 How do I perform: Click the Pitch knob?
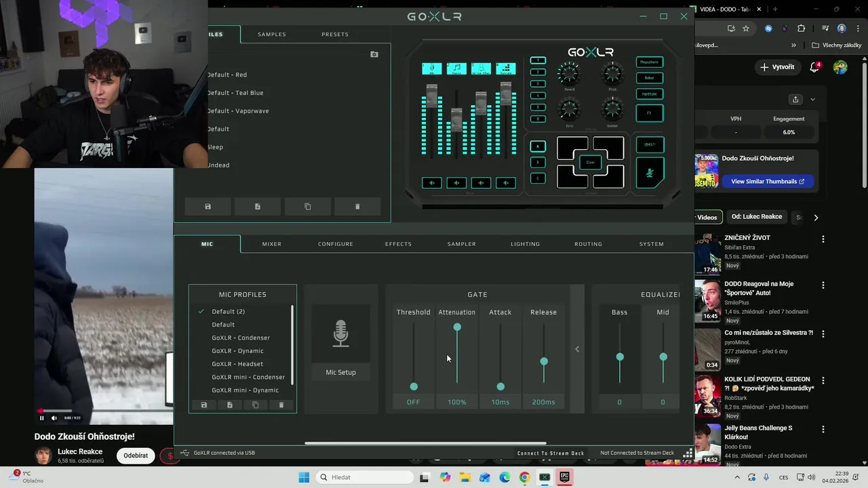[x=612, y=73]
